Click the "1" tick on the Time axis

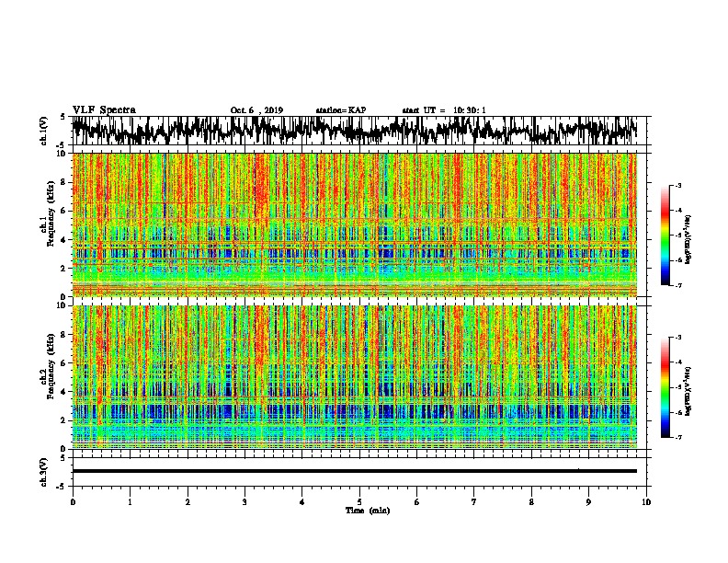pos(130,501)
